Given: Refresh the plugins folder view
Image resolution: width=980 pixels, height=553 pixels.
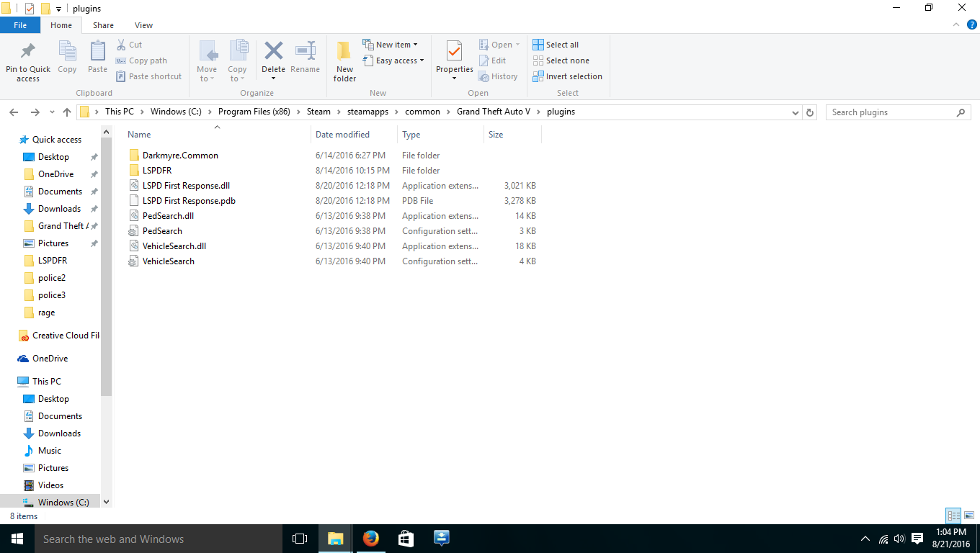Looking at the screenshot, I should pos(810,112).
